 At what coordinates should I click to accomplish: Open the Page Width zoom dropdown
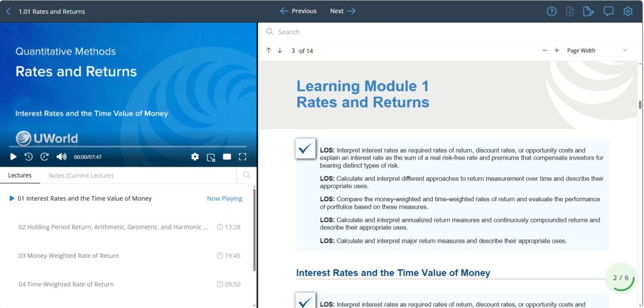pyautogui.click(x=597, y=50)
